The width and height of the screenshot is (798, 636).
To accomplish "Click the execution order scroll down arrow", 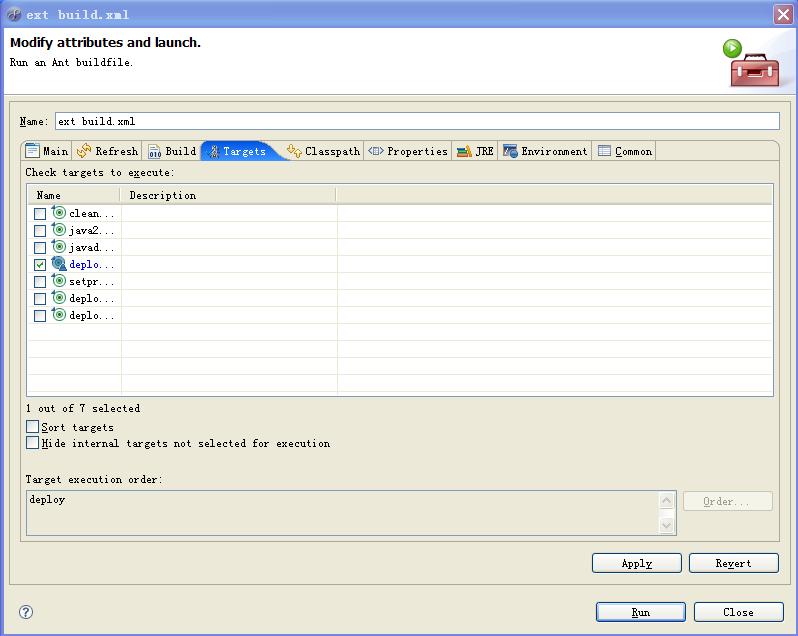I will point(666,525).
